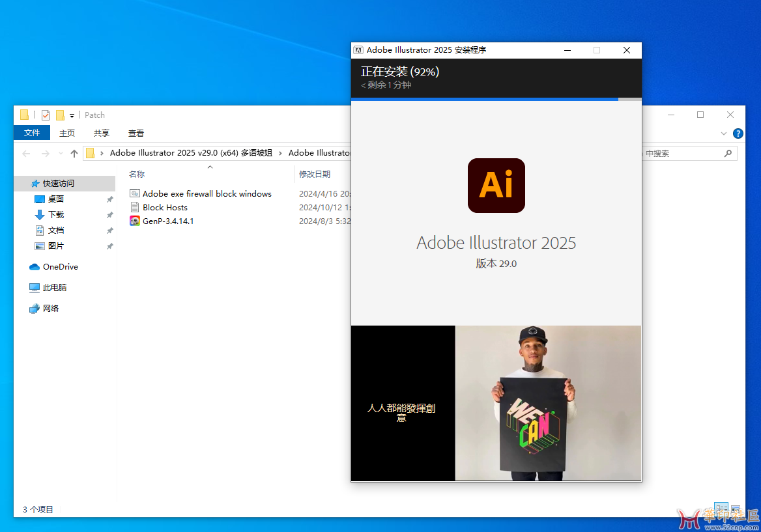Unpin Downloads via its pin icon

click(109, 215)
